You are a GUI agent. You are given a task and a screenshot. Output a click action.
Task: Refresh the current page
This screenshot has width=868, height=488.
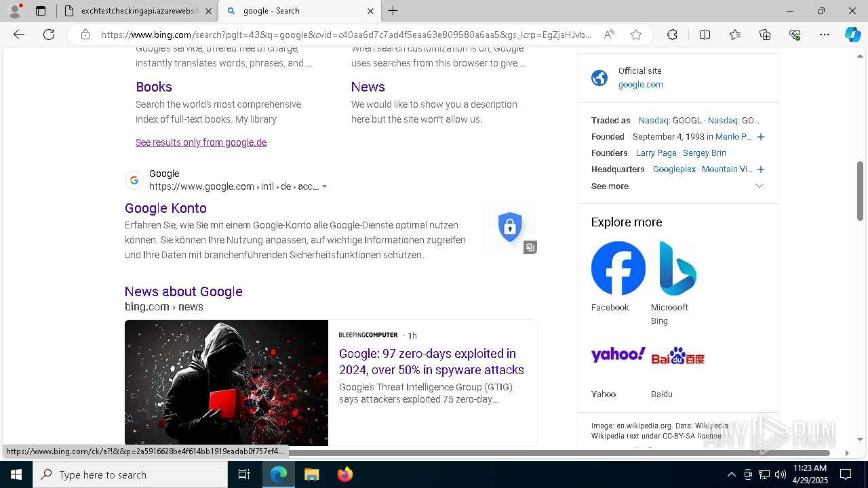point(49,35)
